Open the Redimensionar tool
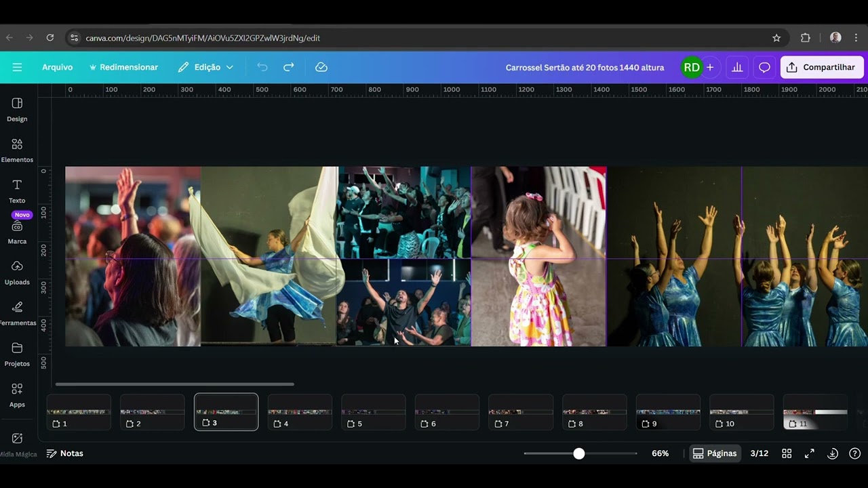This screenshot has width=868, height=488. [x=123, y=67]
